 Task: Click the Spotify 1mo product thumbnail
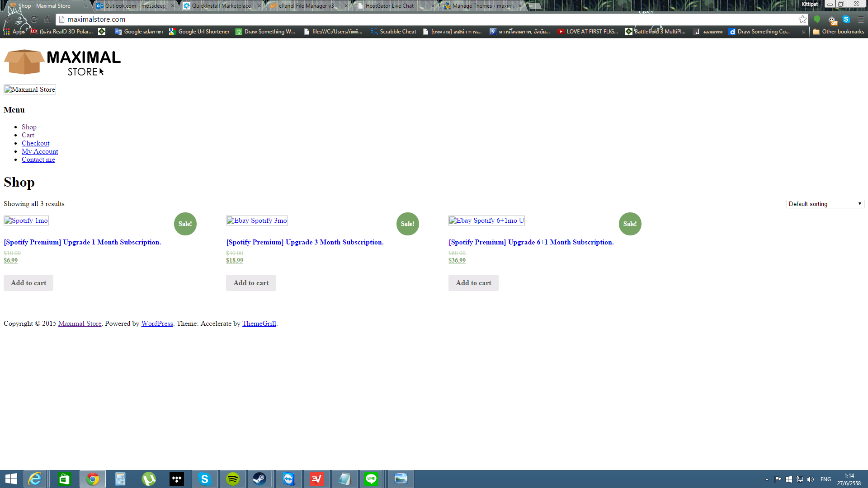[26, 221]
